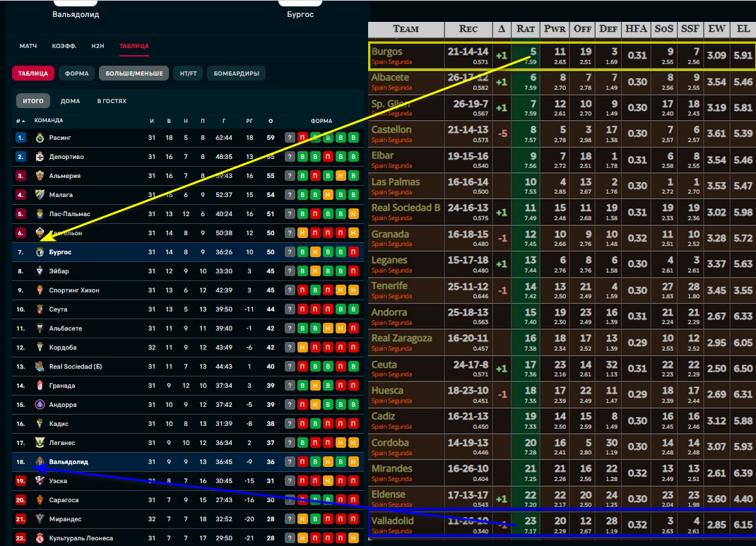Click the question mark form icon for Расинг

289,138
